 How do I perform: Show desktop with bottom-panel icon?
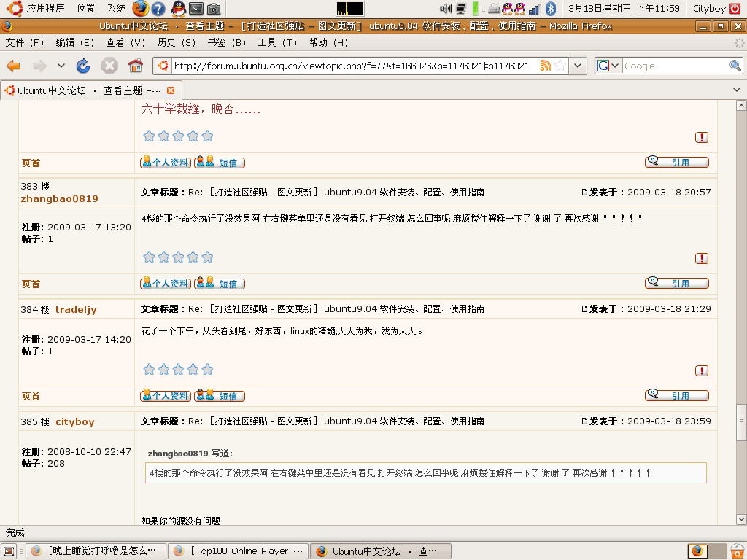(9, 551)
